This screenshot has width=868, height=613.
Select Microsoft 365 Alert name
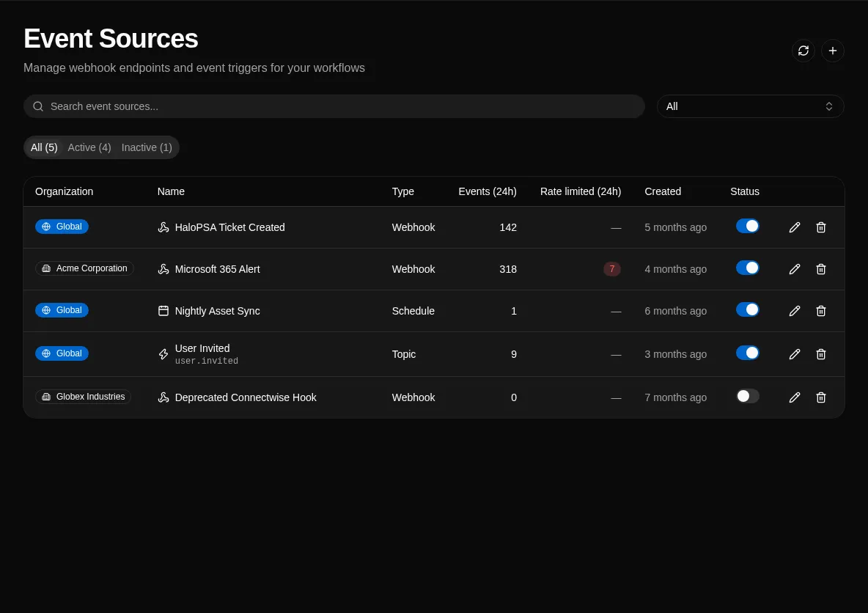pos(217,269)
